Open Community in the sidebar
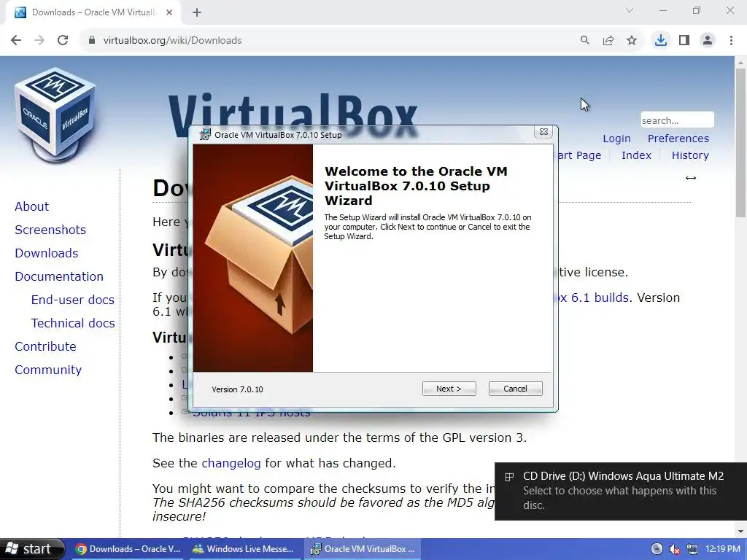 click(x=48, y=370)
